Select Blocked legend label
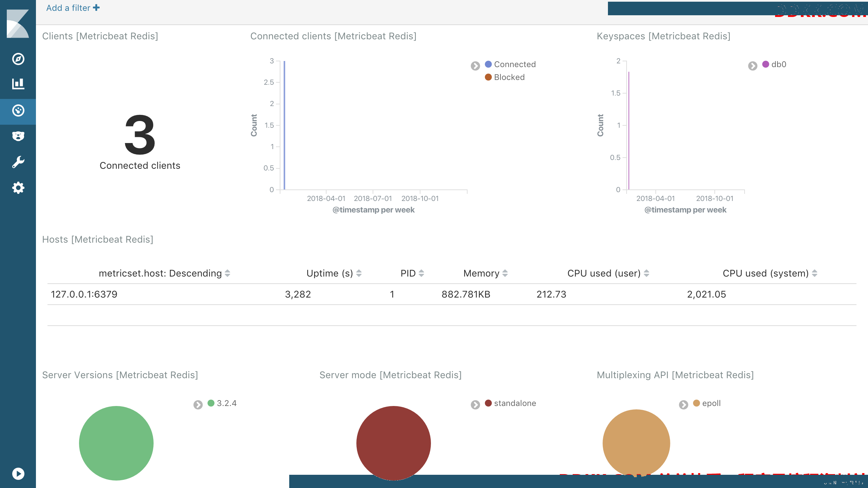The height and width of the screenshot is (488, 868). (509, 77)
